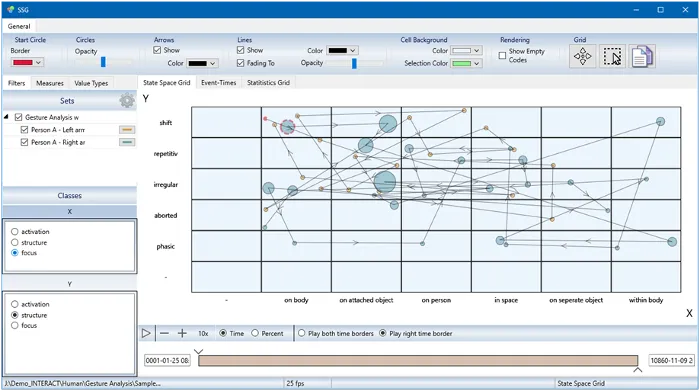Switch to the Filters tab
700x391 pixels.
tap(17, 83)
